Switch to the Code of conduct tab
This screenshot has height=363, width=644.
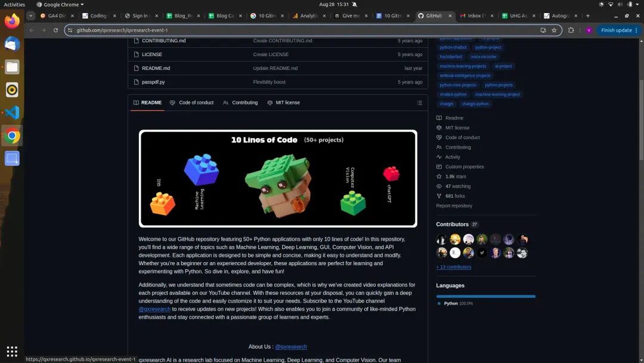point(192,103)
